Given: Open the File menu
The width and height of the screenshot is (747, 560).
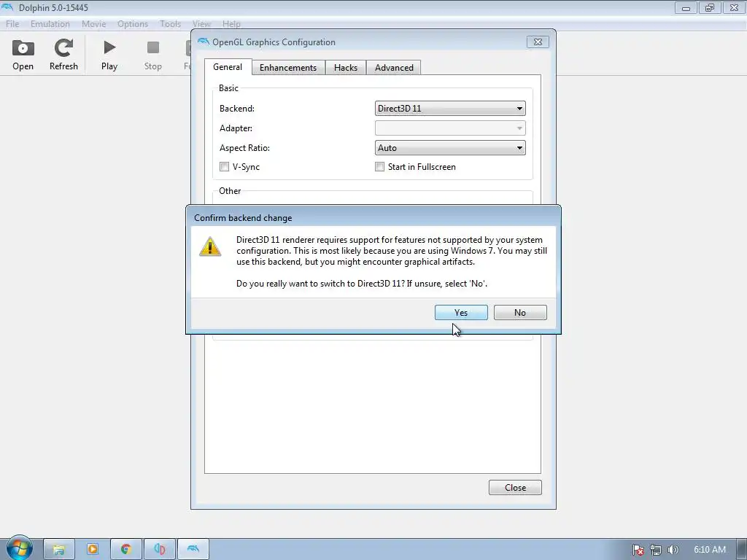Looking at the screenshot, I should (x=12, y=24).
